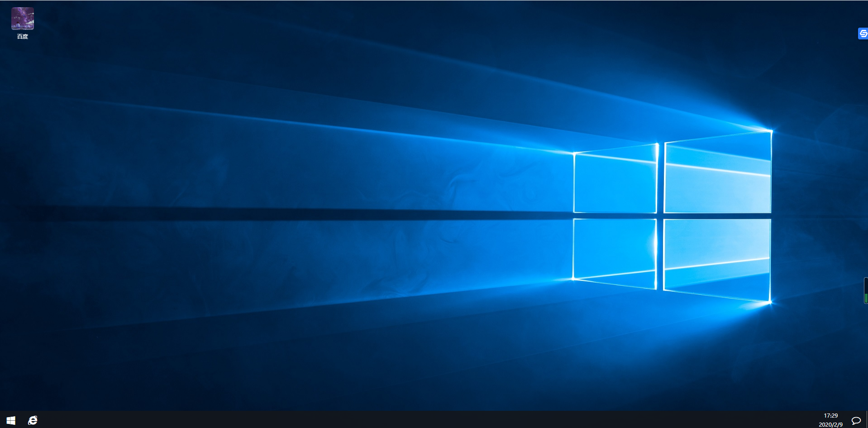Viewport: 868px width, 428px height.
Task: Launch Internet Explorer from the taskbar
Action: 33,420
